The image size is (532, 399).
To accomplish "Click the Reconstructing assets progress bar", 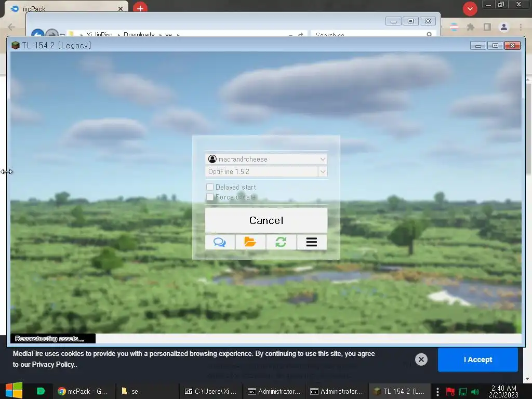I will pos(265,338).
